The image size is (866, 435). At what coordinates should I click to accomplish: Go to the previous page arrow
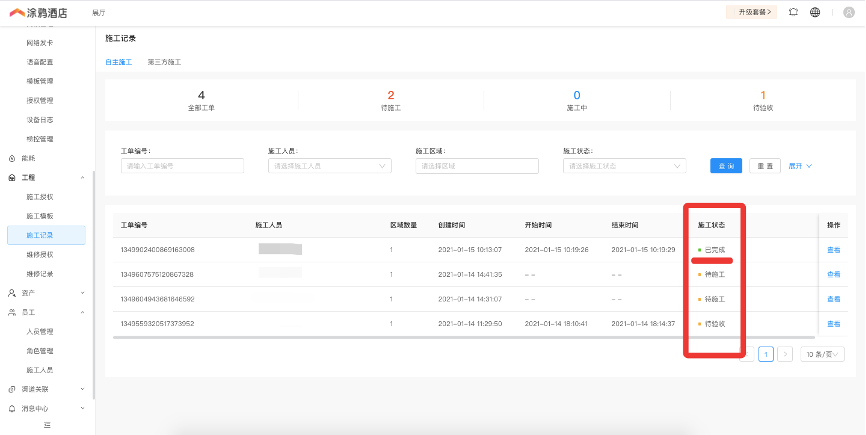747,354
